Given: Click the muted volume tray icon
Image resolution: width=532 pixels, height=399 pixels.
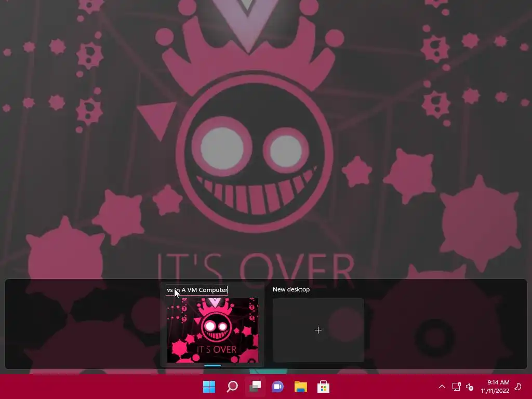Looking at the screenshot, I should pos(470,387).
